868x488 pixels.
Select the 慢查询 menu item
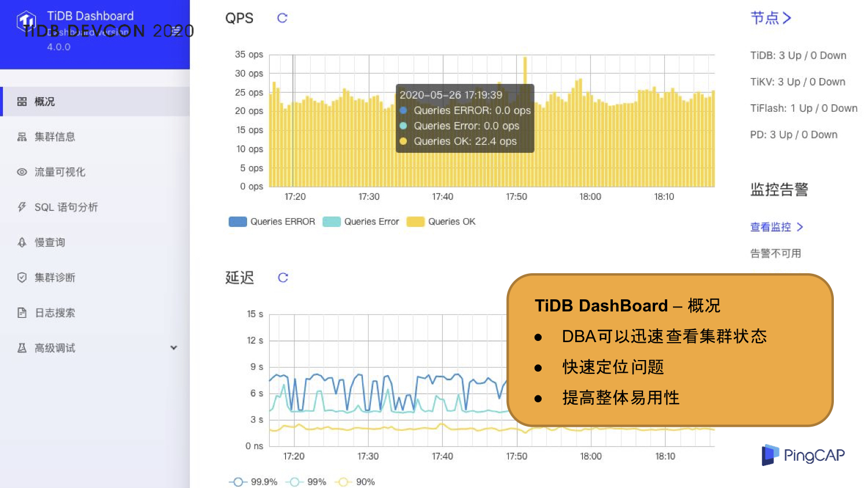(x=95, y=243)
